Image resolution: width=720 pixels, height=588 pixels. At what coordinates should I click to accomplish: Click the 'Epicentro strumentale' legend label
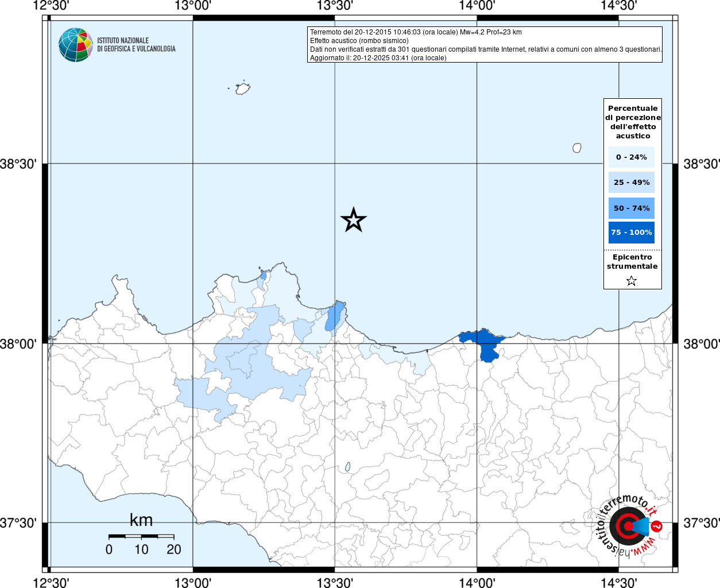point(632,262)
